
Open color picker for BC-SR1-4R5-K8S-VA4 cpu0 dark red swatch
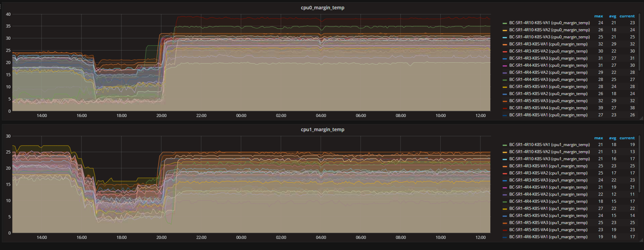coord(505,108)
